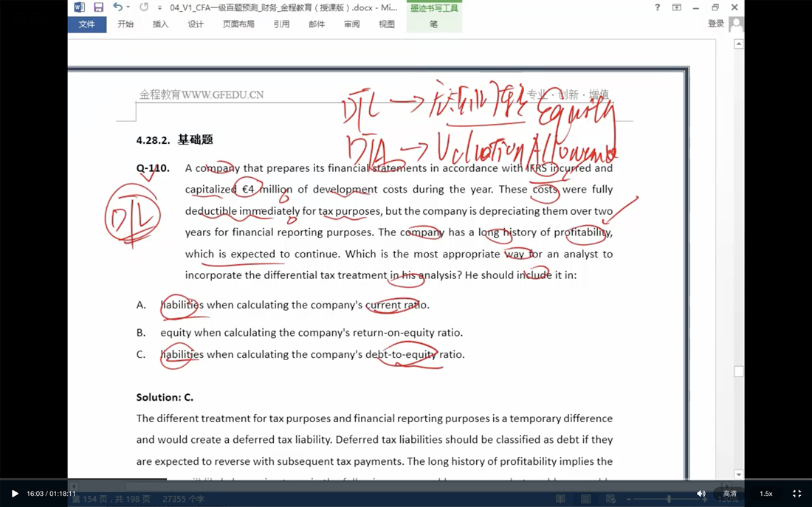Click the Word application icon in title bar
The image size is (812, 507).
click(x=79, y=7)
